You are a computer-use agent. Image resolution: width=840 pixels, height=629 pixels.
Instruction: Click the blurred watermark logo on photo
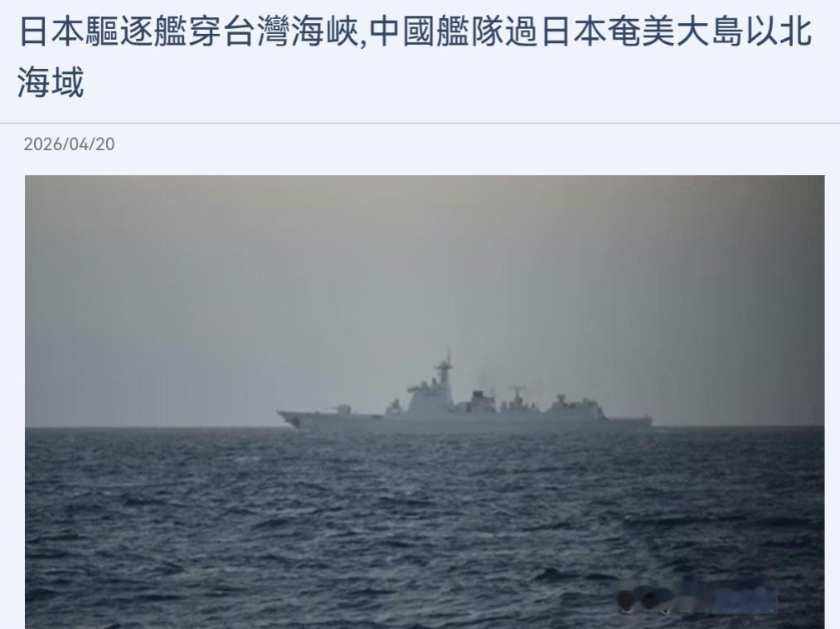pos(697,599)
